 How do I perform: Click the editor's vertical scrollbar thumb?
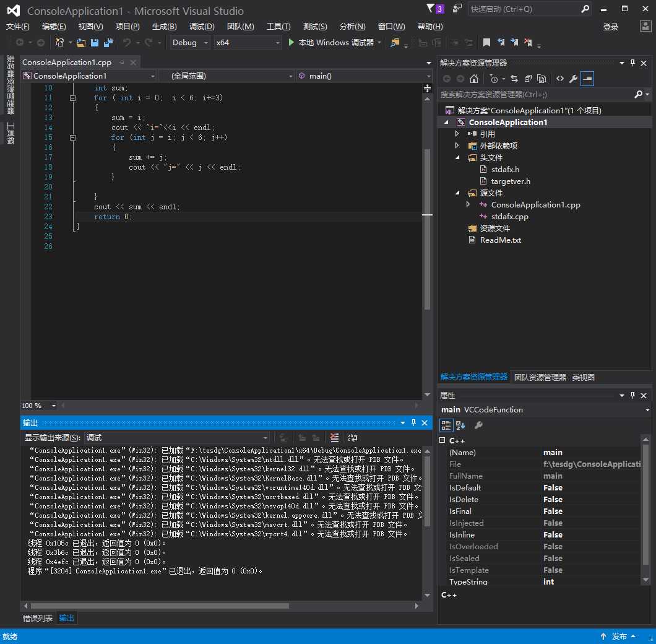(427, 230)
